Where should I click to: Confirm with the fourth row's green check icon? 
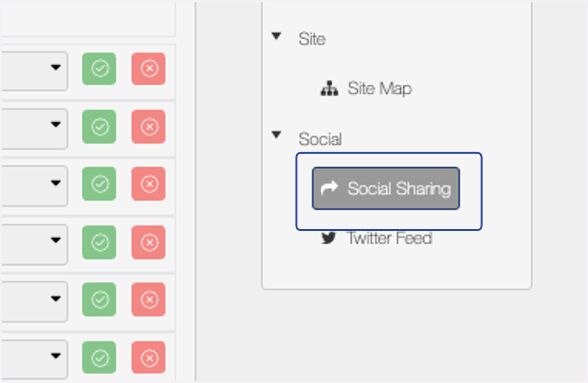click(99, 242)
